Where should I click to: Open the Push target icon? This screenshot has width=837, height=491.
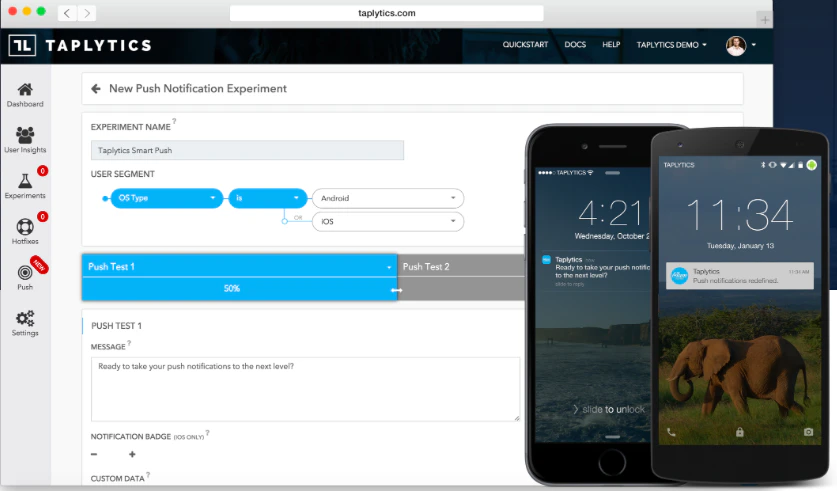pos(25,272)
